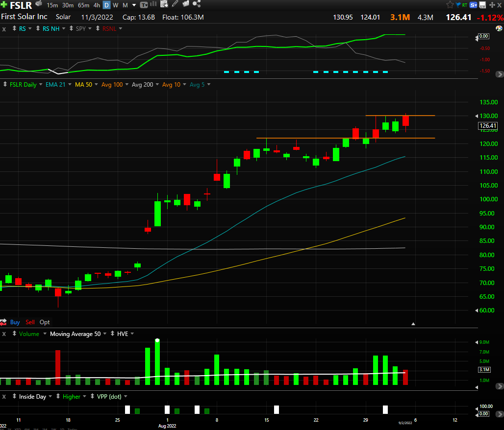Screen dimensions: 504x430
Task: Click the up-down arrows beside Inside Day
Action: (x=15, y=396)
